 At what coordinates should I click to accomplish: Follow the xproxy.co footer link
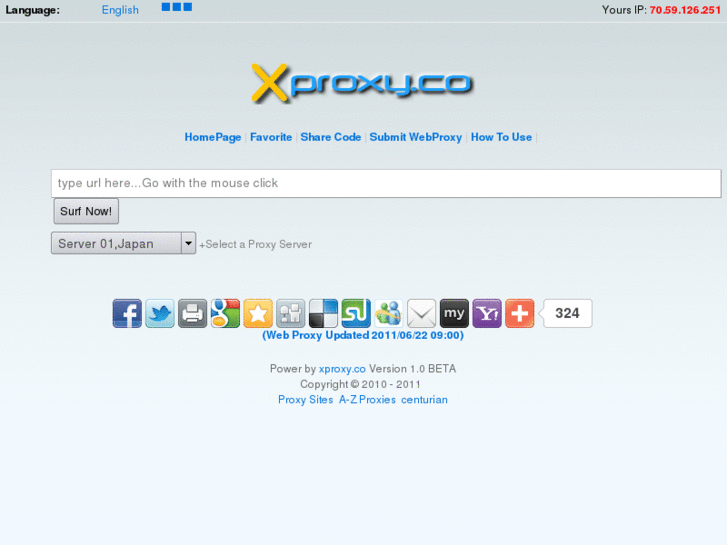(x=342, y=369)
